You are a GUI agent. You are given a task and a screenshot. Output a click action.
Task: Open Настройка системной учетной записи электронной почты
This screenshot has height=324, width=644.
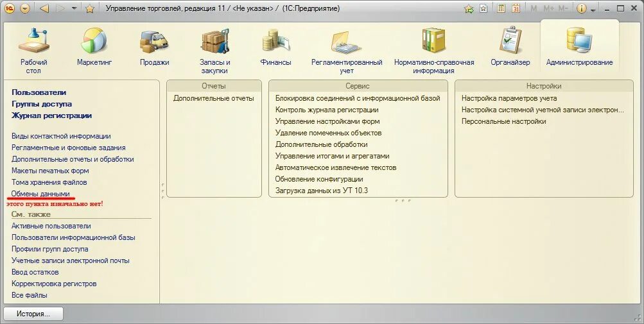543,110
